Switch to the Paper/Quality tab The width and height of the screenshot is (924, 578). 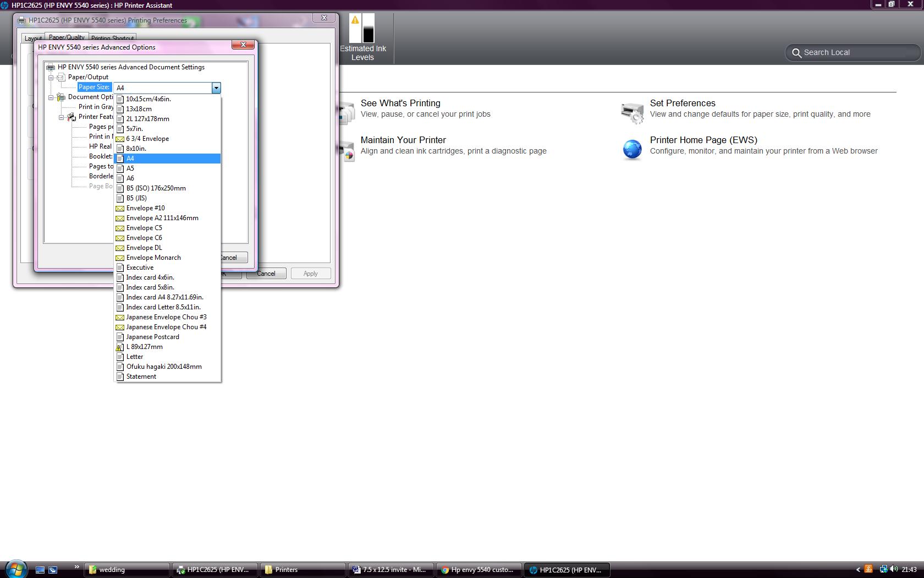point(67,37)
